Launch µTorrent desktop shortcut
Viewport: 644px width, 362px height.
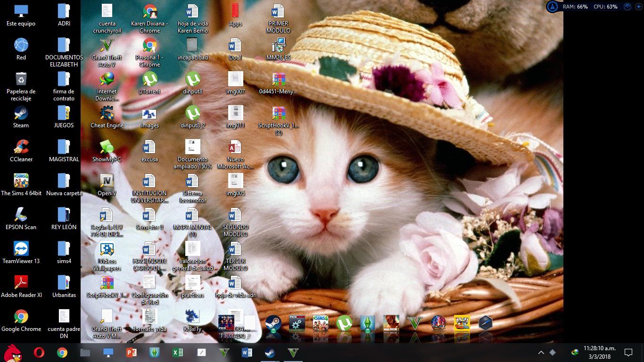[150, 82]
